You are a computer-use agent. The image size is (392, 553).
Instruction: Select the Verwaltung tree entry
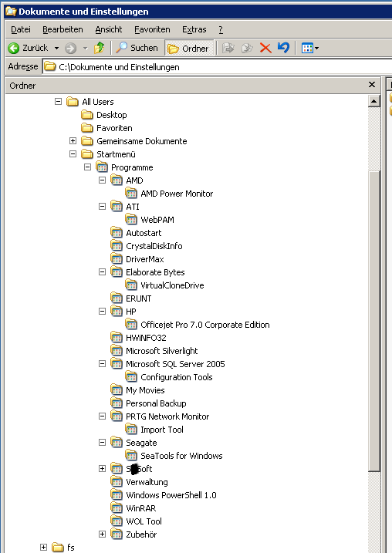coord(147,482)
